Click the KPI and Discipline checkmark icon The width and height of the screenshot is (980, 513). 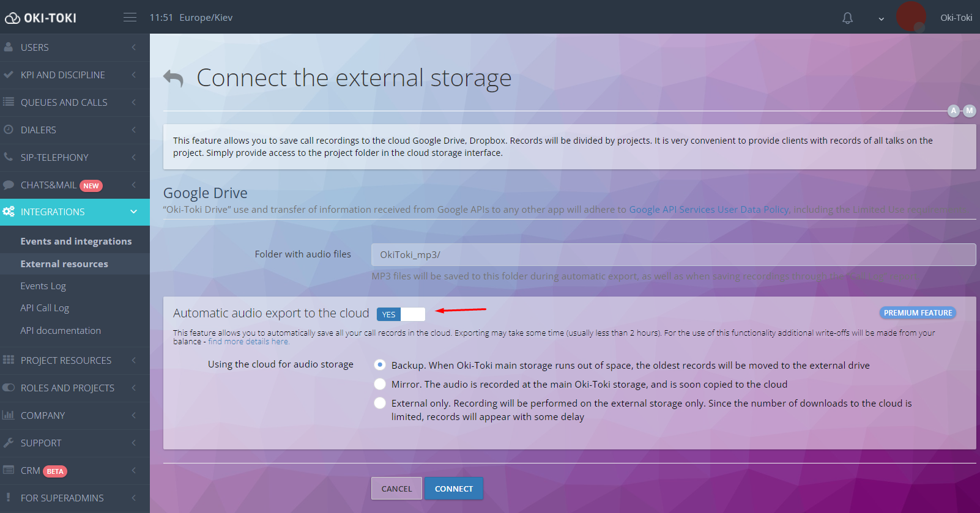9,75
